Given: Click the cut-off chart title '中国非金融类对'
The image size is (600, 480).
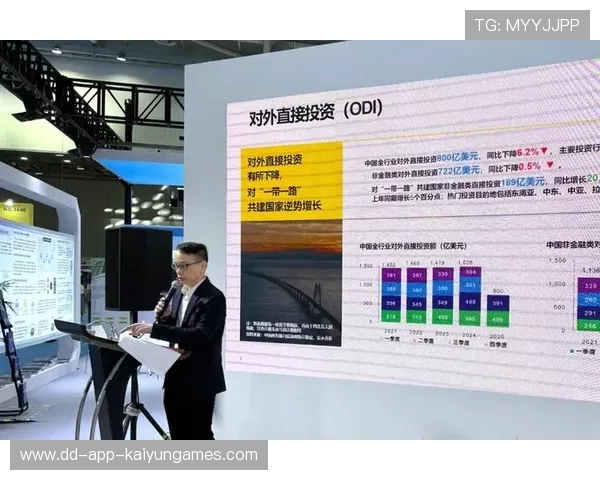Looking at the screenshot, I should (x=573, y=245).
